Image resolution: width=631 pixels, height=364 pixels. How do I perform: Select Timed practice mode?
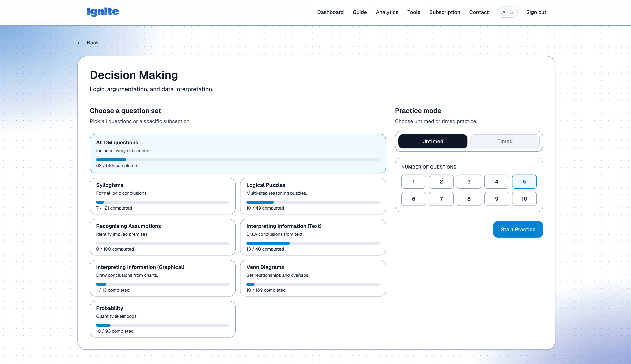point(505,142)
